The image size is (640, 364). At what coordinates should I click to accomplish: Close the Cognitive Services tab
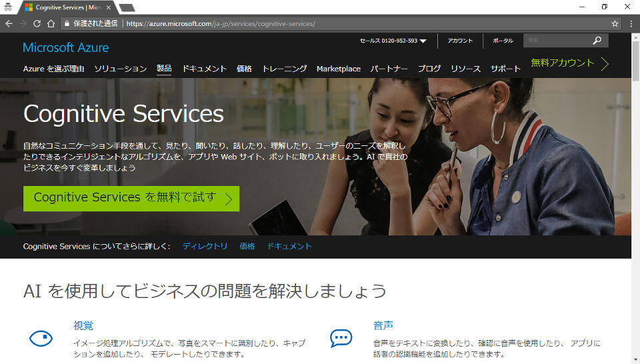108,7
